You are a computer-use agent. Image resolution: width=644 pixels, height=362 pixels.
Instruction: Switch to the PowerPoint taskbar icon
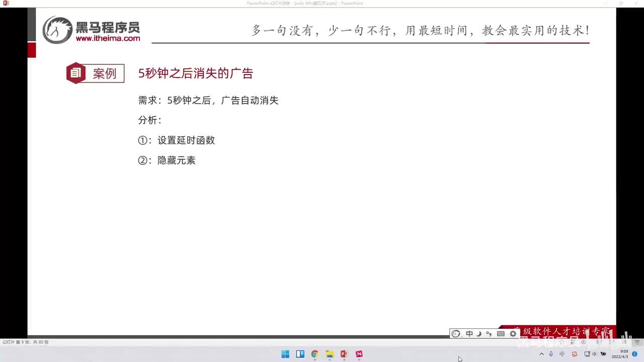click(x=344, y=354)
